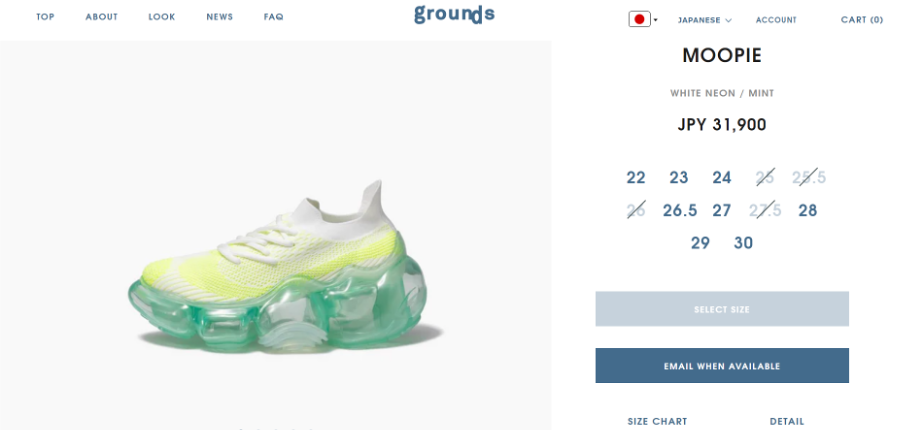Open the Japan flag country selector
The height and width of the screenshot is (430, 904).
(639, 20)
